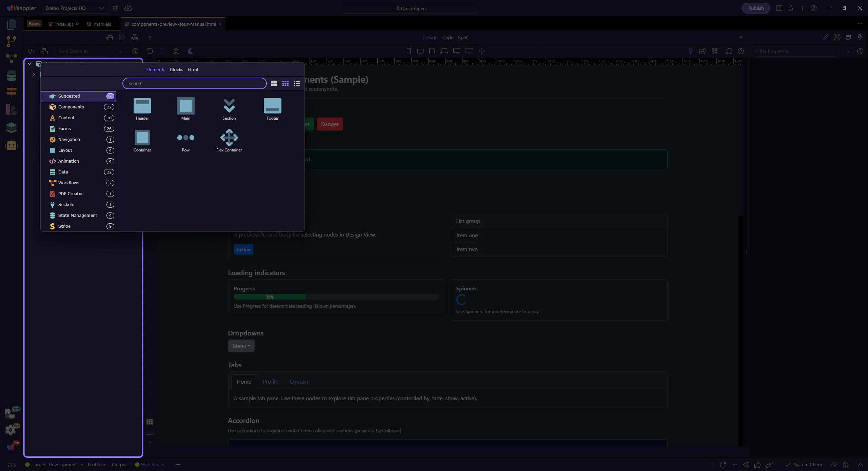Open the Demo Projects HQ dropdown

tap(75, 8)
